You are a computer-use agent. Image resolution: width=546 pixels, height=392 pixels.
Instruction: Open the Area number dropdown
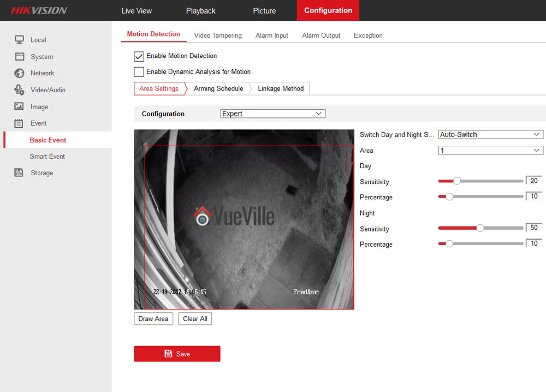click(490, 150)
